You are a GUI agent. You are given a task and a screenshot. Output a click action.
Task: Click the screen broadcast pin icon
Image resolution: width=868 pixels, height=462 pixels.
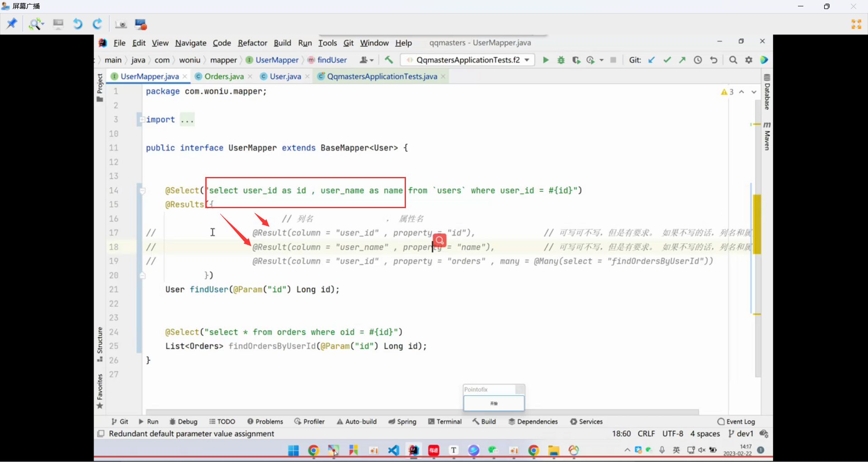click(12, 24)
